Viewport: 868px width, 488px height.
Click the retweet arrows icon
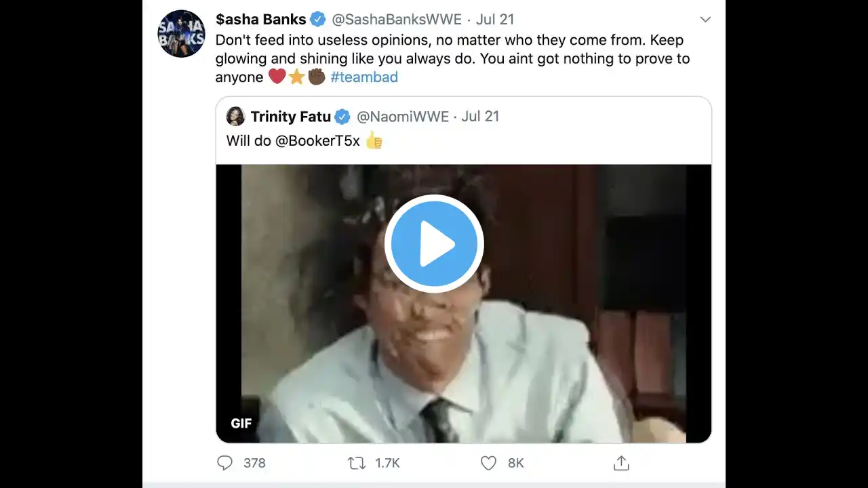coord(356,463)
